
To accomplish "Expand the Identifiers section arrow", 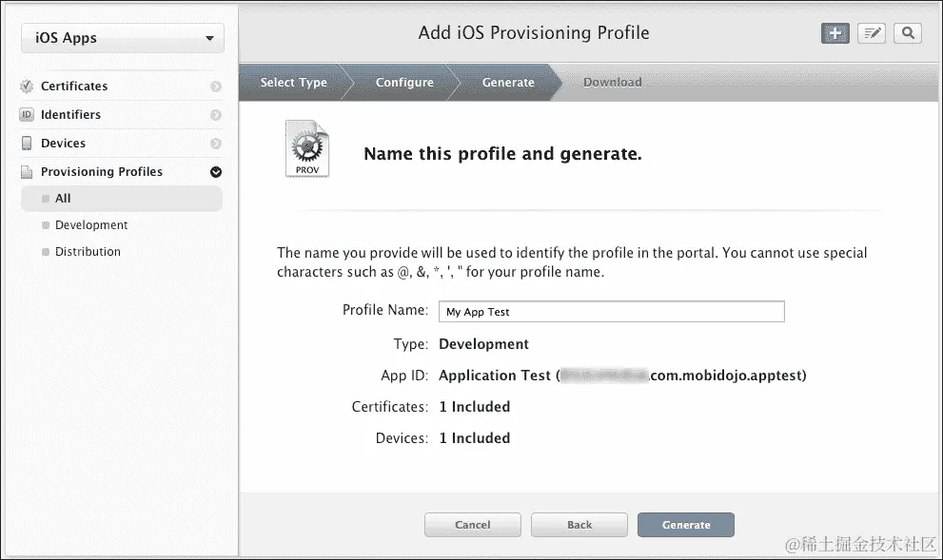I will pos(216,115).
